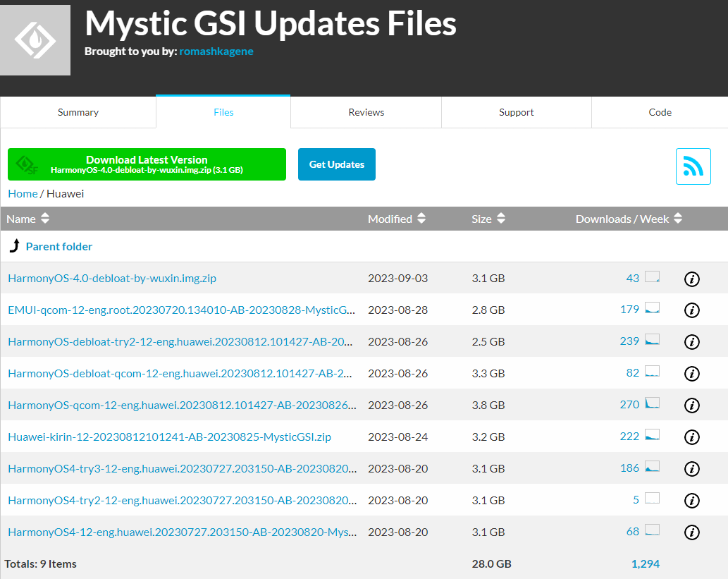
Task: Switch to the Reviews tab
Action: 366,112
